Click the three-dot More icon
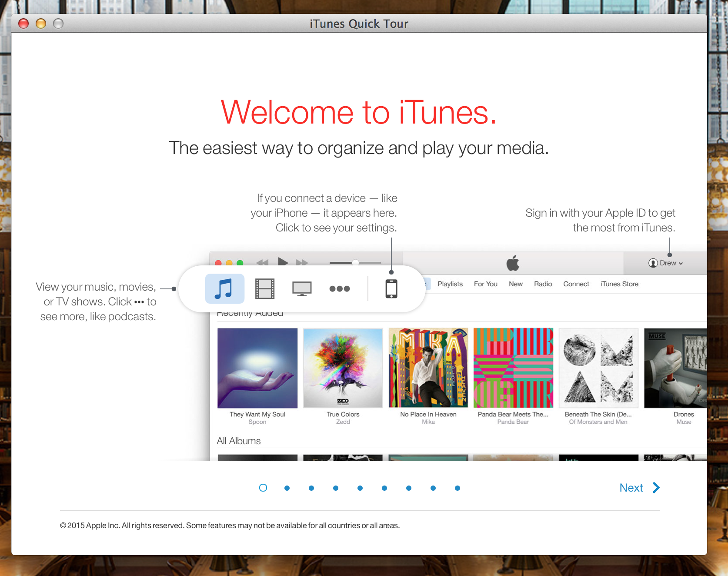The width and height of the screenshot is (728, 576). (x=340, y=288)
